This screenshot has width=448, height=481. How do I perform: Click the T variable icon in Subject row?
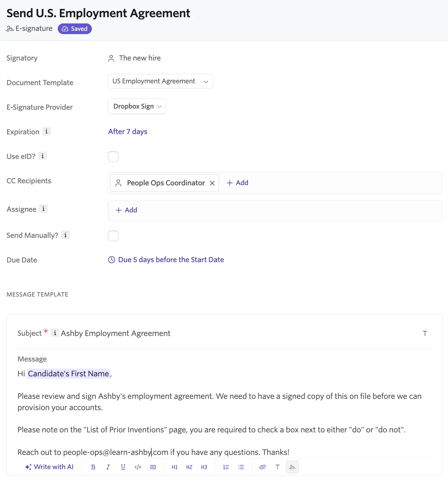click(425, 334)
